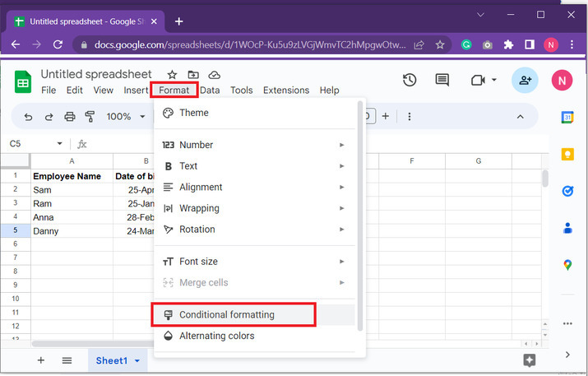Start a Meet call camera icon
Viewport: 588px width, 376px height.
click(478, 81)
